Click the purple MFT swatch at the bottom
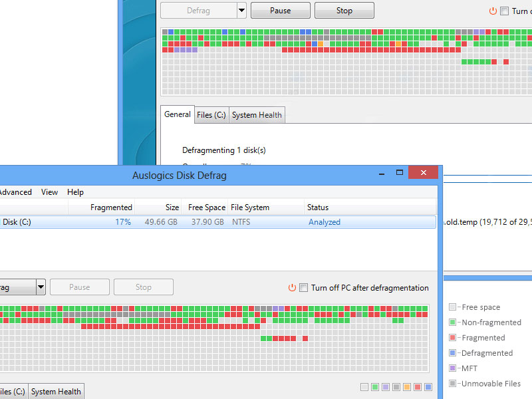Image resolution: width=532 pixels, height=399 pixels. tap(386, 387)
